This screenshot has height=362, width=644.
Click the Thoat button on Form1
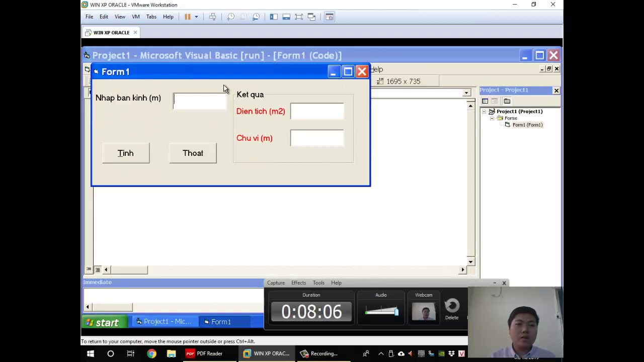(x=193, y=153)
